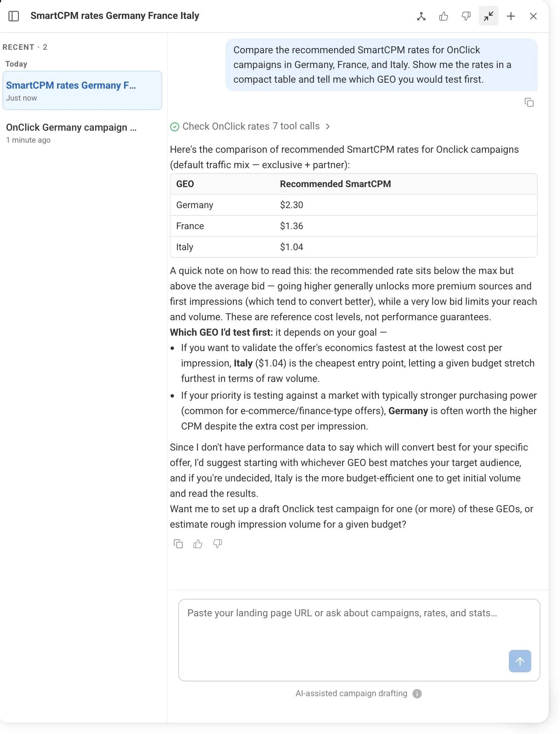560x734 pixels.
Task: Show info about AI-assisted campaign drafting
Action: [417, 693]
